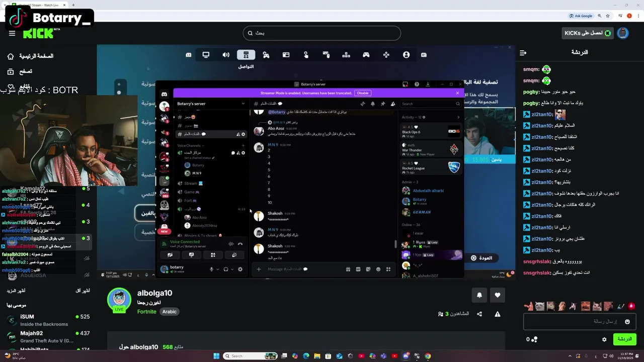Mute microphone in Discord user panel
Screen dimensions: 644x362
pyautogui.click(x=211, y=269)
